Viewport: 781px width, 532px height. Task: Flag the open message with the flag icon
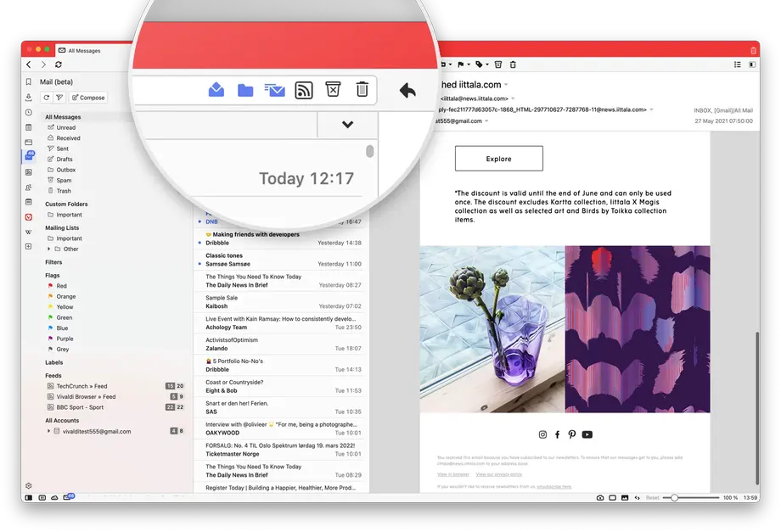pyautogui.click(x=461, y=64)
